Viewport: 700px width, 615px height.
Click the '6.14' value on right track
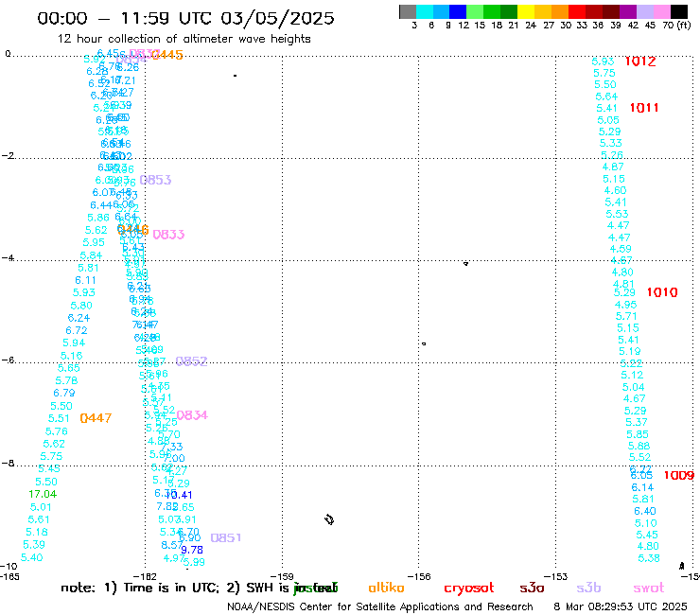(x=642, y=487)
